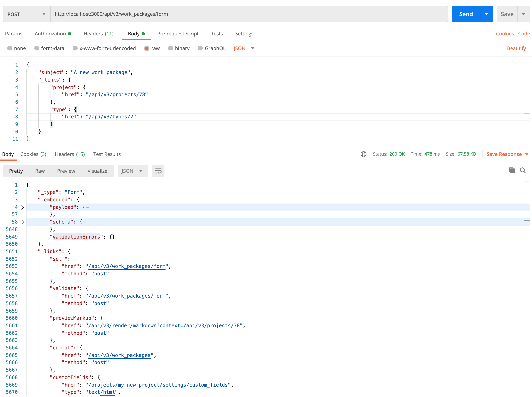This screenshot has width=532, height=397.
Task: Switch body type to GraphQL
Action: click(x=200, y=48)
